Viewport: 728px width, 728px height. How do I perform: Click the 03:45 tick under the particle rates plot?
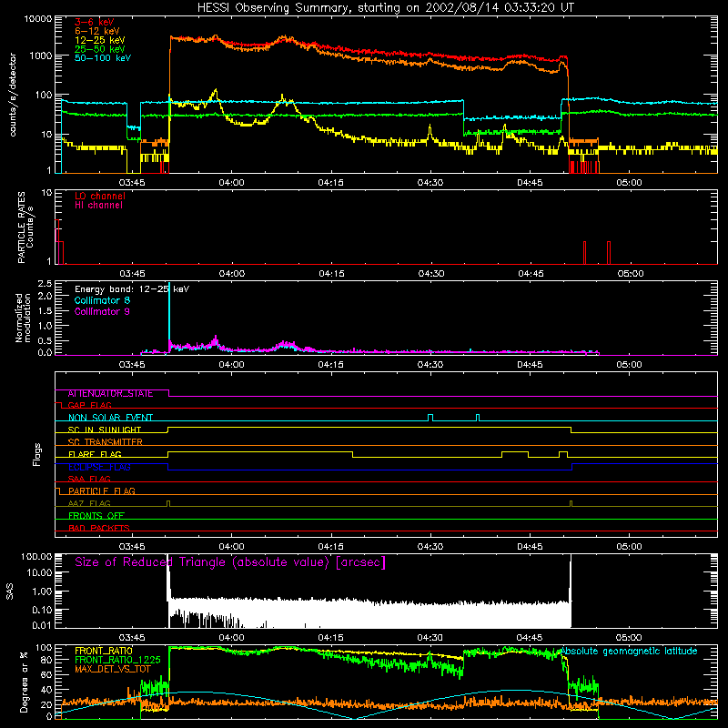pyautogui.click(x=132, y=274)
